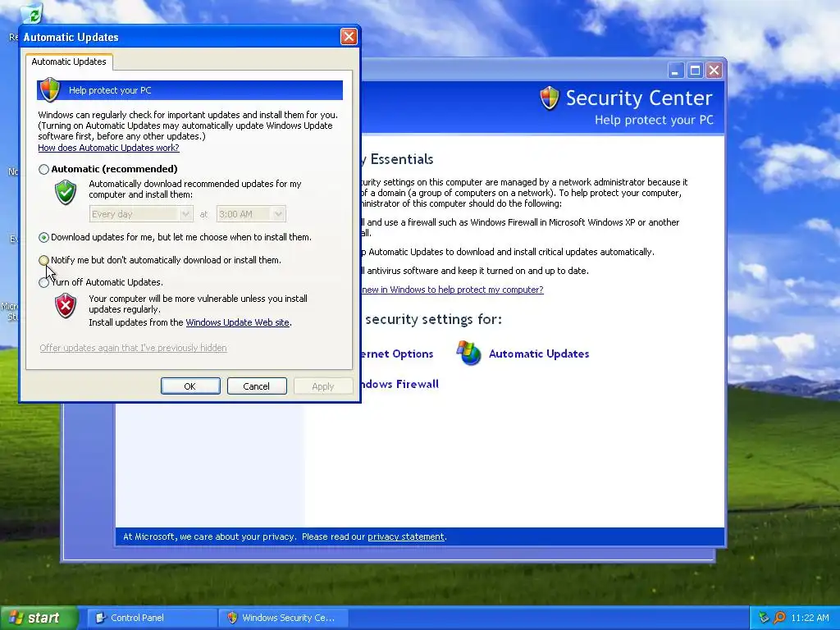This screenshot has height=630, width=840.
Task: Select the Automatic (recommended) radio option
Action: 44,169
